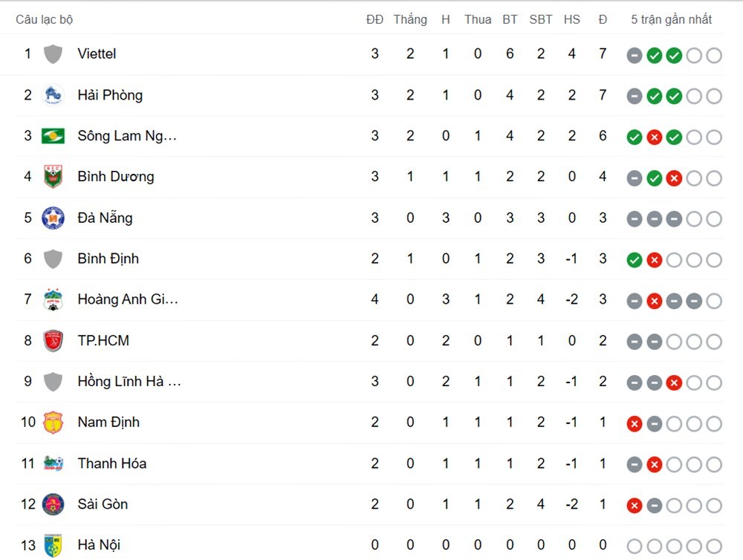This screenshot has width=743, height=560.
Task: Click Viettel's most recent win checkmark icon
Action: click(x=675, y=55)
